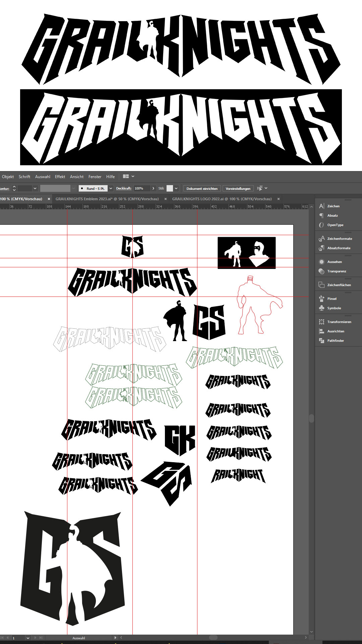Go to the next artboard
The height and width of the screenshot is (644, 362).
pos(35,638)
